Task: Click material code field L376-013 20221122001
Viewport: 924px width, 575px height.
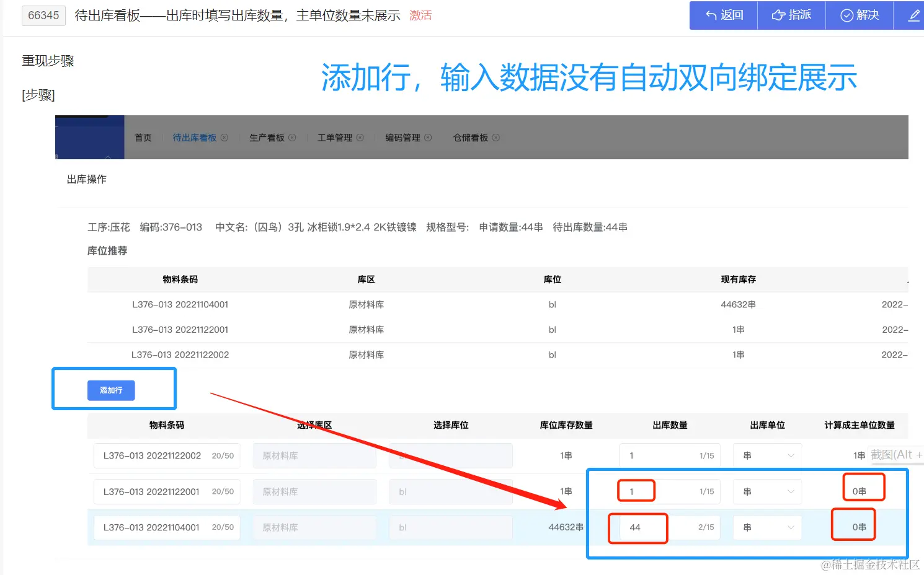Action: [167, 491]
